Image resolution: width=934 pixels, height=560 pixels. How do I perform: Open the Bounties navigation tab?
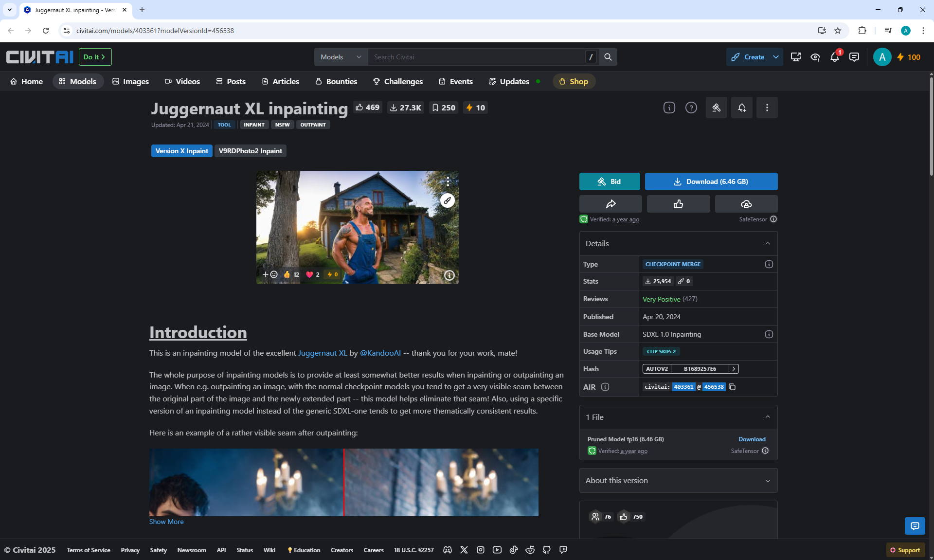click(336, 81)
